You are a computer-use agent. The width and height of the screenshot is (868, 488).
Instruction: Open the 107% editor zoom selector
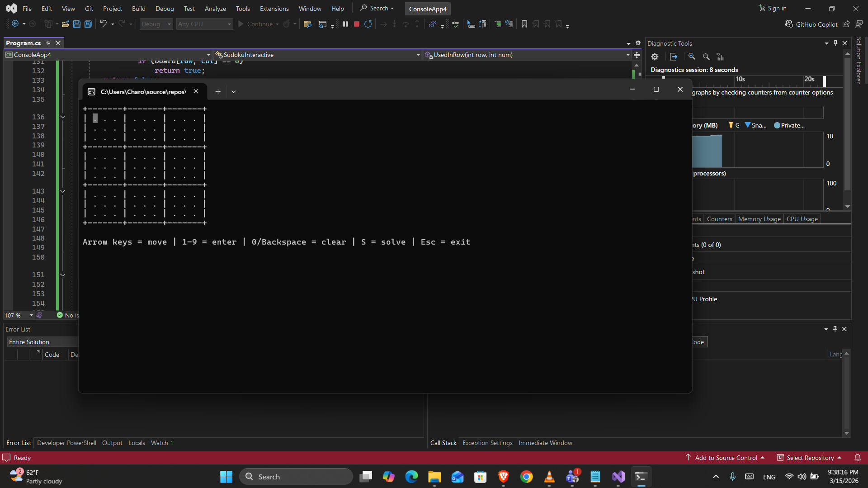click(18, 315)
